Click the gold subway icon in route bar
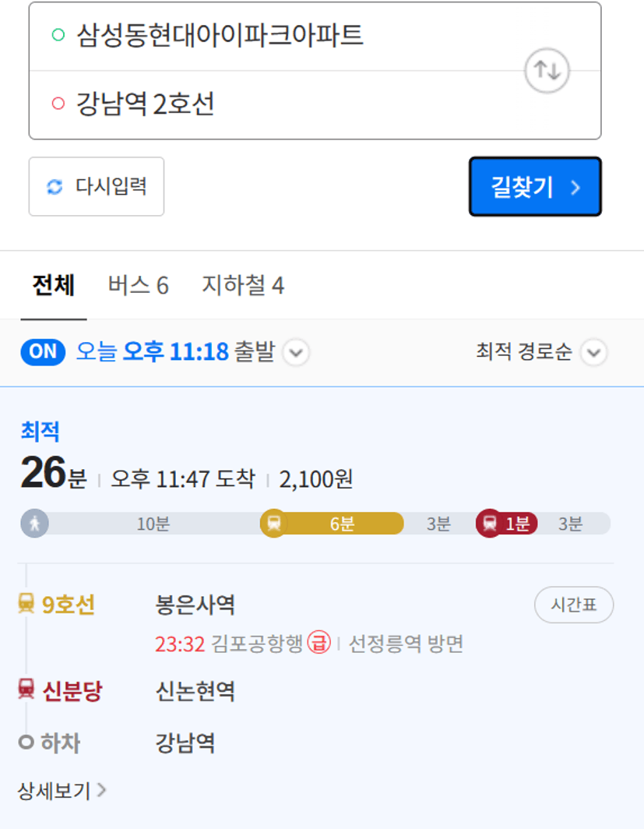 273,524
